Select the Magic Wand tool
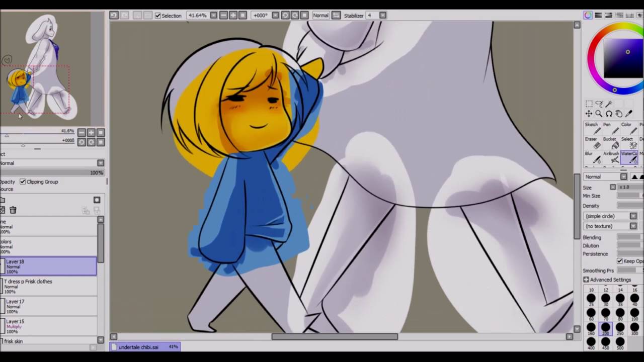The width and height of the screenshot is (644, 362). (608, 104)
